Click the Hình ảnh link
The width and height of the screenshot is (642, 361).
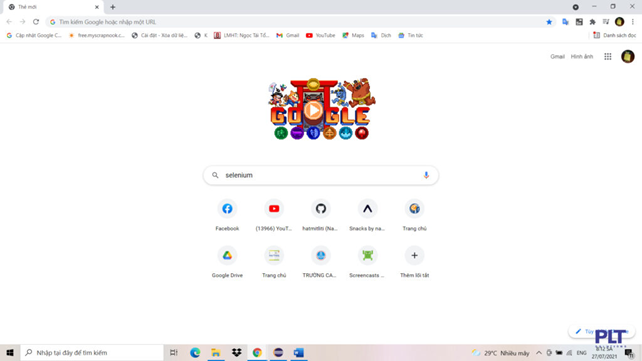tap(582, 56)
